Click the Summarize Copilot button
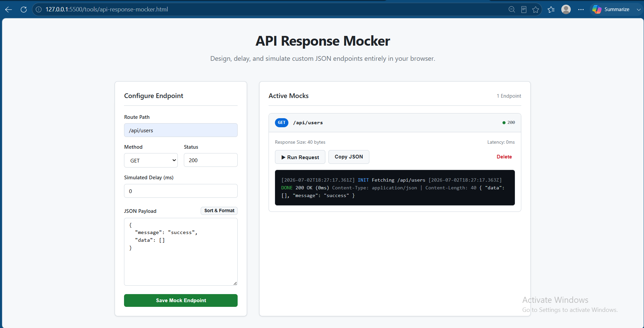This screenshot has width=644, height=328. point(611,9)
